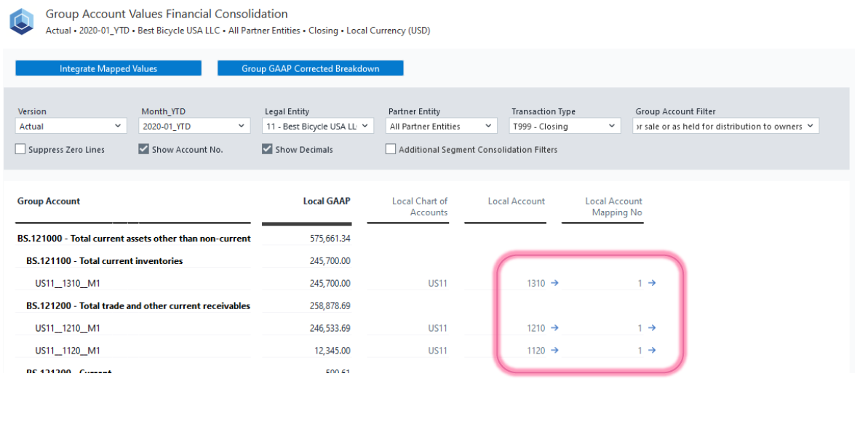
Task: Click arrow icon next to local account 1120
Action: tap(554, 351)
